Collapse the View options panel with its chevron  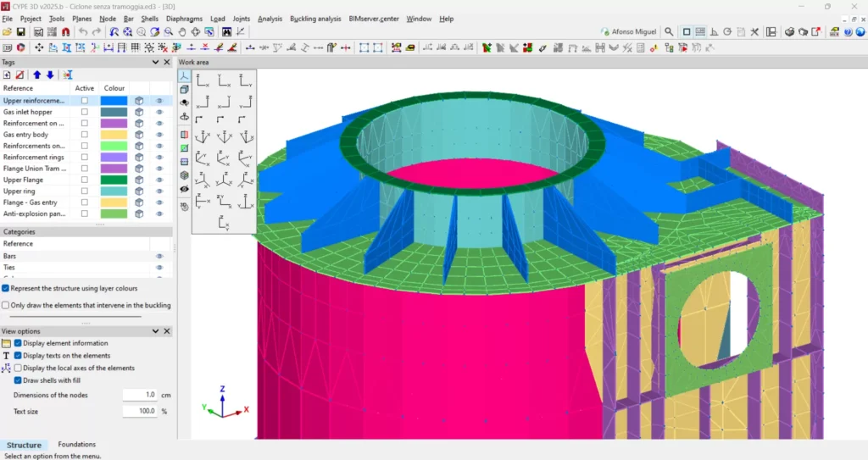click(x=156, y=331)
